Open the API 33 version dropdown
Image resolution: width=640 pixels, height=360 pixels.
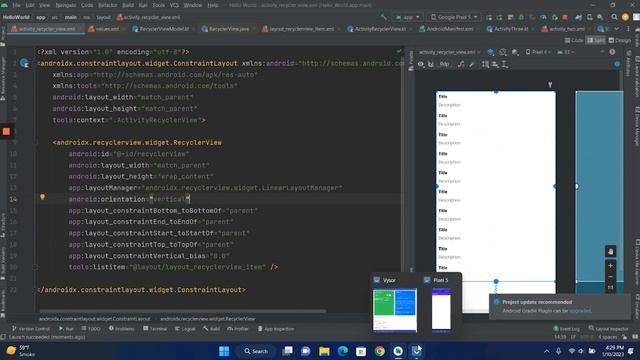(566, 52)
